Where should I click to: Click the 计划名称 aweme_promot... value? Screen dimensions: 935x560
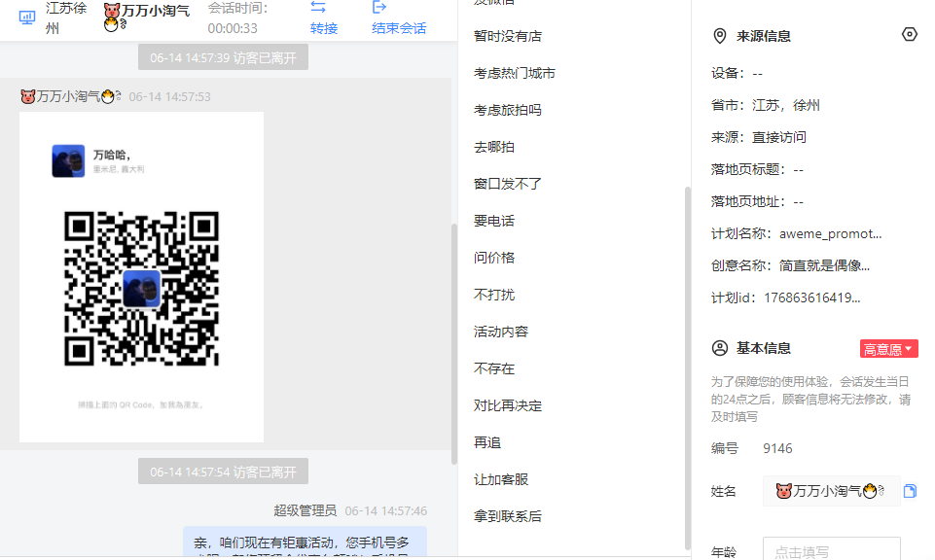click(830, 234)
